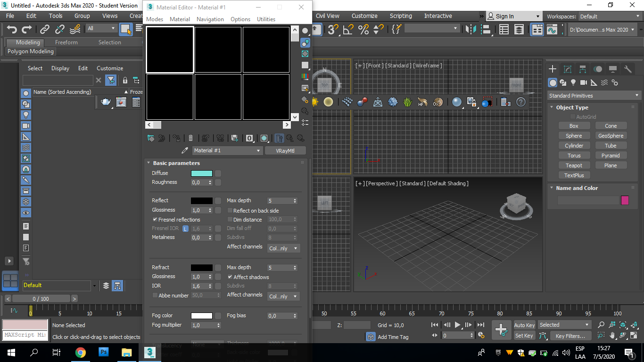Click the Set Key Mode plus-key icon
The height and width of the screenshot is (362, 644).
coord(501,330)
